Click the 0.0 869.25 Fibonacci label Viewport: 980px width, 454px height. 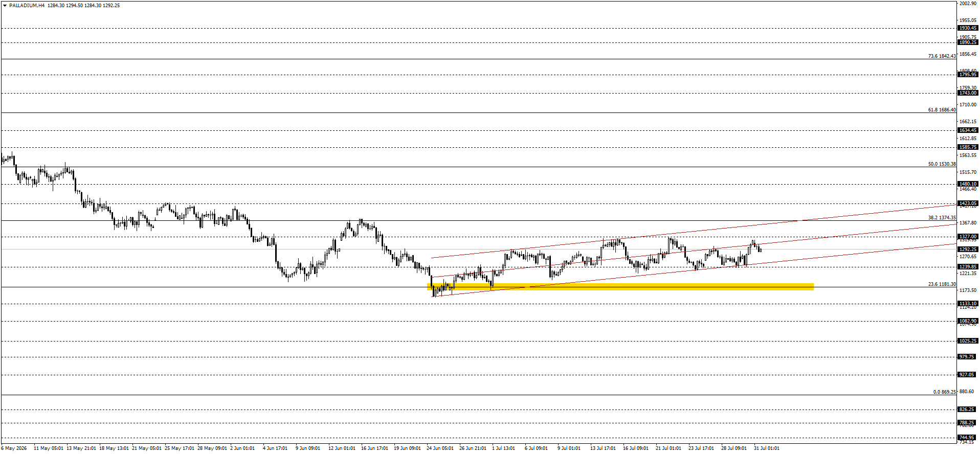click(x=944, y=392)
